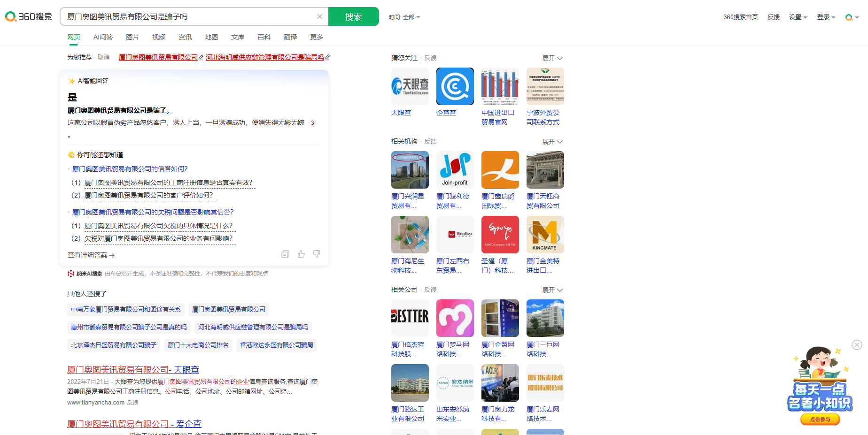Open the 登录 dropdown menu
The width and height of the screenshot is (868, 435).
click(x=825, y=16)
